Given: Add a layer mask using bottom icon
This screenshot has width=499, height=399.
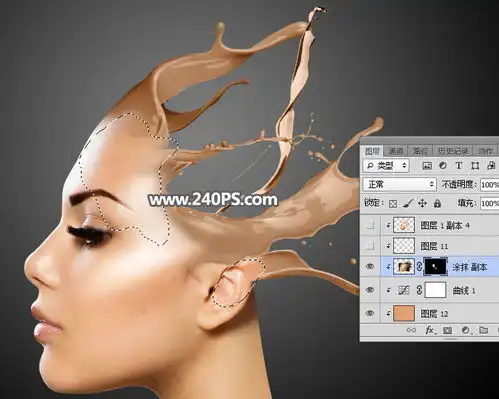Looking at the screenshot, I should pyautogui.click(x=447, y=330).
